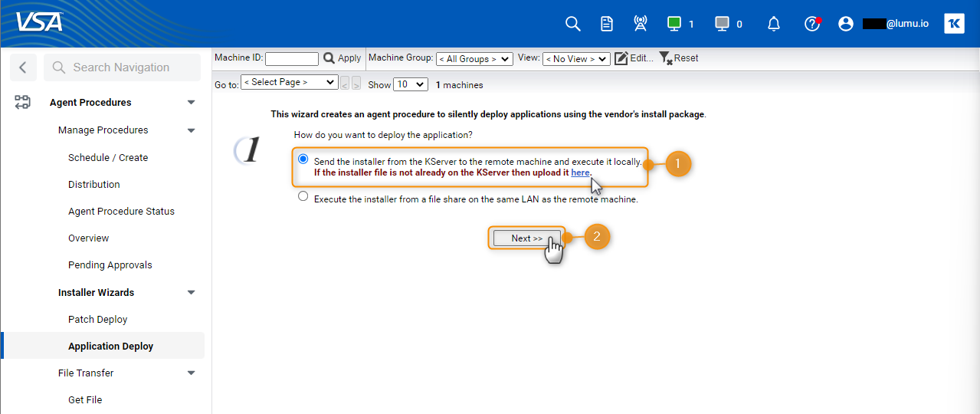
Task: Click the 'here' upload link
Action: 580,173
